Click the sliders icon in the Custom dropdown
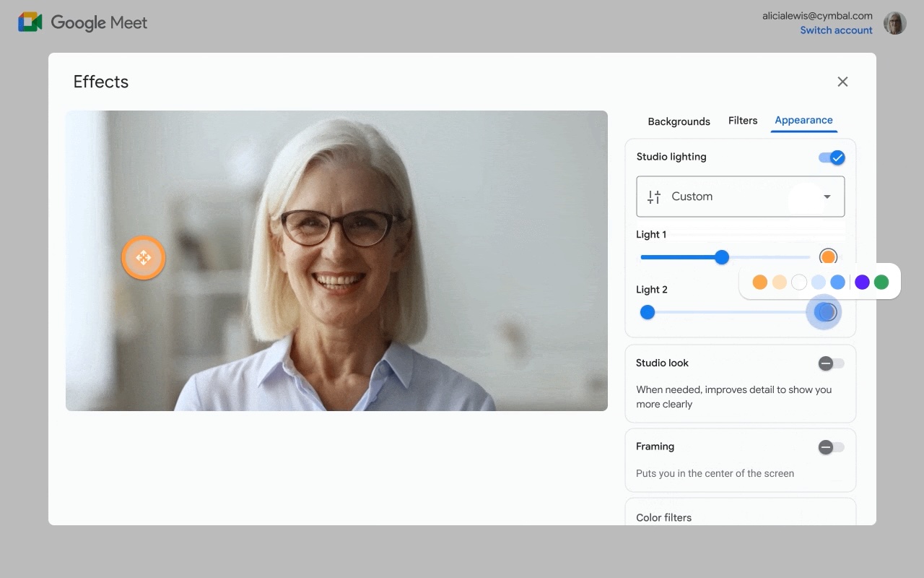 [x=654, y=197]
